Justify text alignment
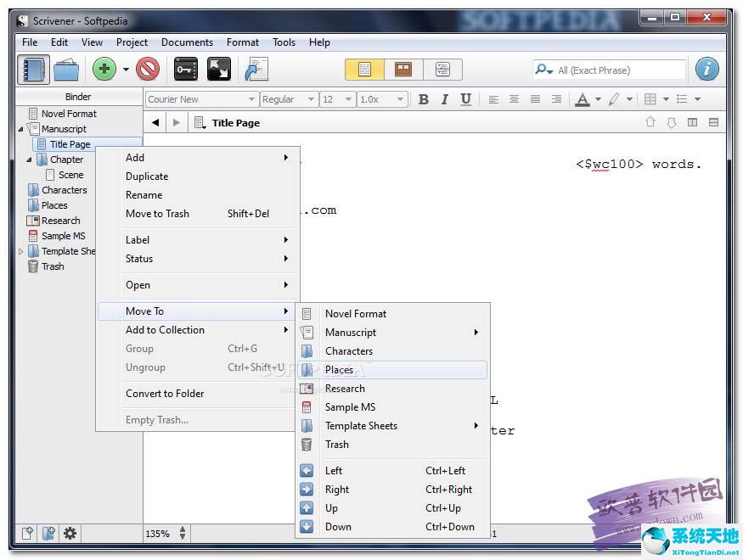 click(x=536, y=99)
